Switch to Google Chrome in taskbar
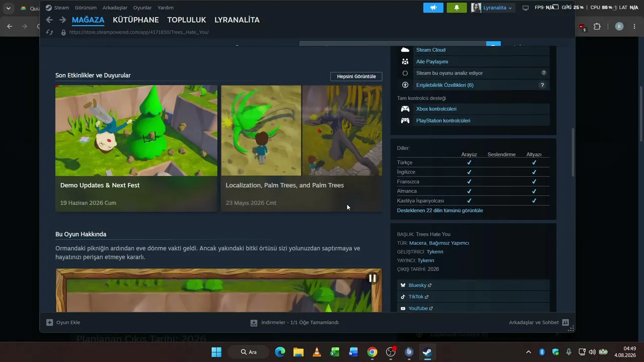Screen dimensions: 644x362 pos(372,352)
